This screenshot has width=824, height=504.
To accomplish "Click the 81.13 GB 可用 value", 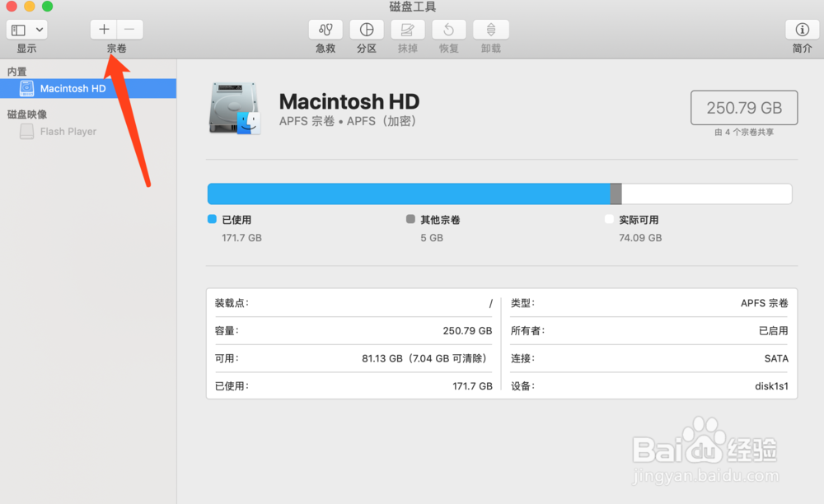I will point(424,358).
